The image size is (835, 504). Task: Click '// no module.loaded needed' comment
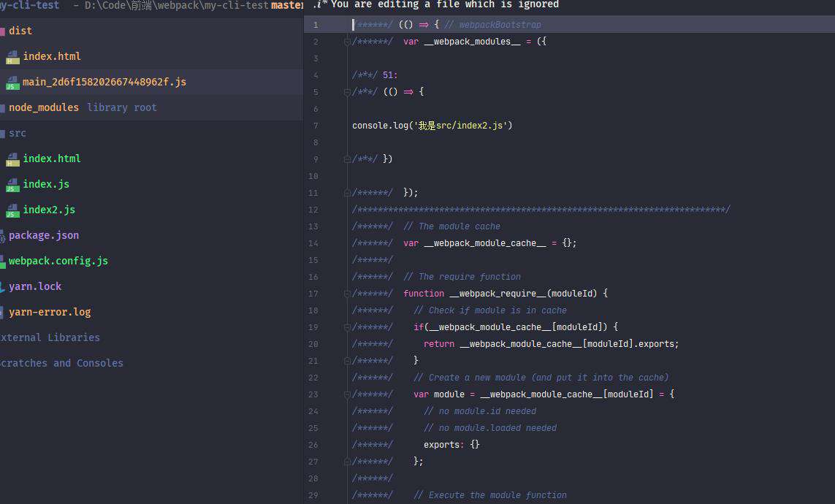point(490,428)
